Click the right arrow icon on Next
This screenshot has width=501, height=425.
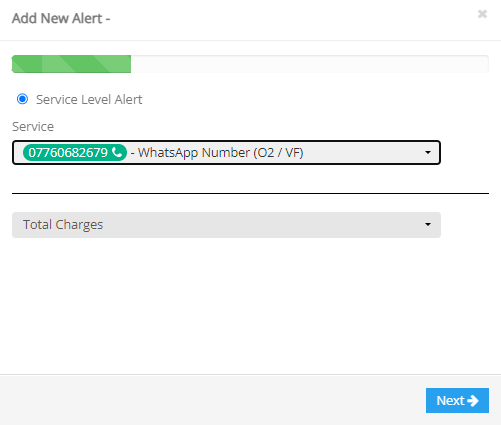473,400
